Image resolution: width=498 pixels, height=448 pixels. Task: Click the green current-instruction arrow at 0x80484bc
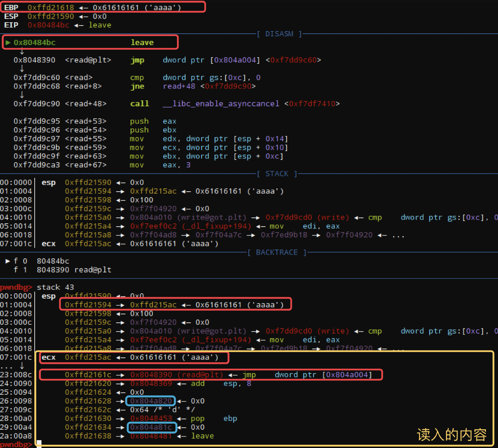(x=8, y=43)
